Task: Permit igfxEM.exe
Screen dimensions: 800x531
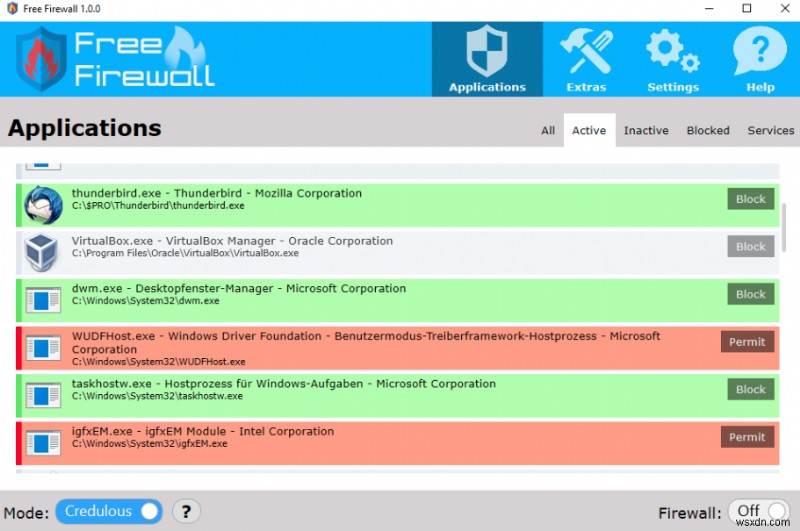Action: pos(747,437)
